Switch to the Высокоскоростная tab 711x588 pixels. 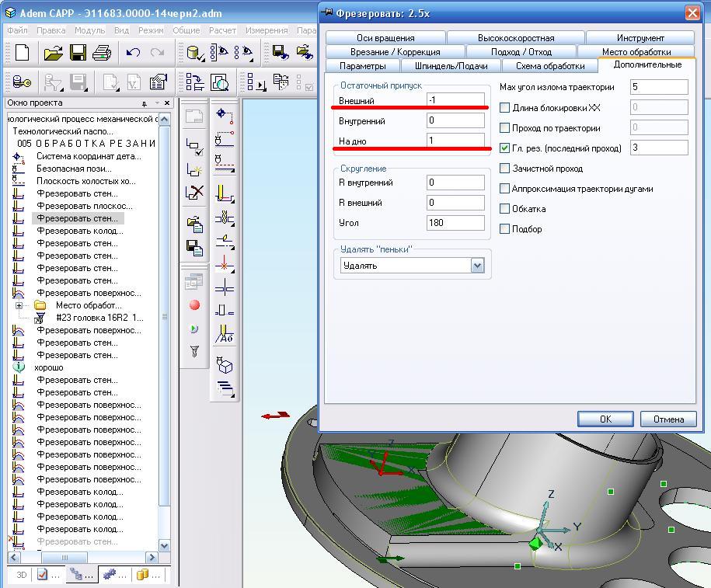516,38
